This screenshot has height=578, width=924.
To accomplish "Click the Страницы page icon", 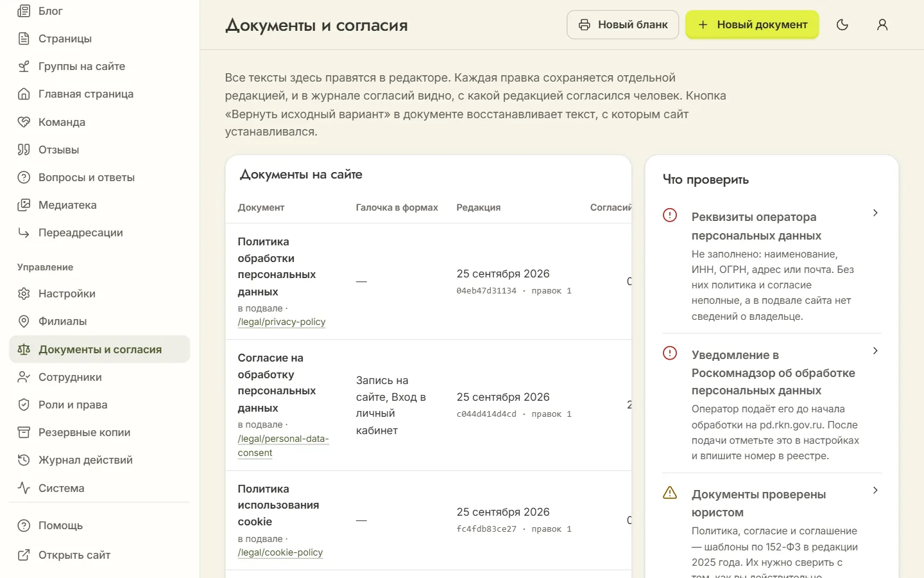I will (24, 39).
